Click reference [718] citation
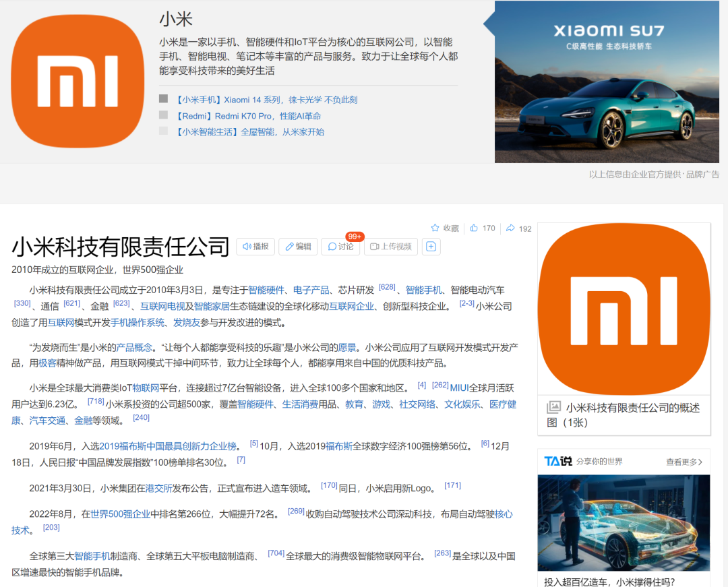The height and width of the screenshot is (587, 728). tap(96, 401)
